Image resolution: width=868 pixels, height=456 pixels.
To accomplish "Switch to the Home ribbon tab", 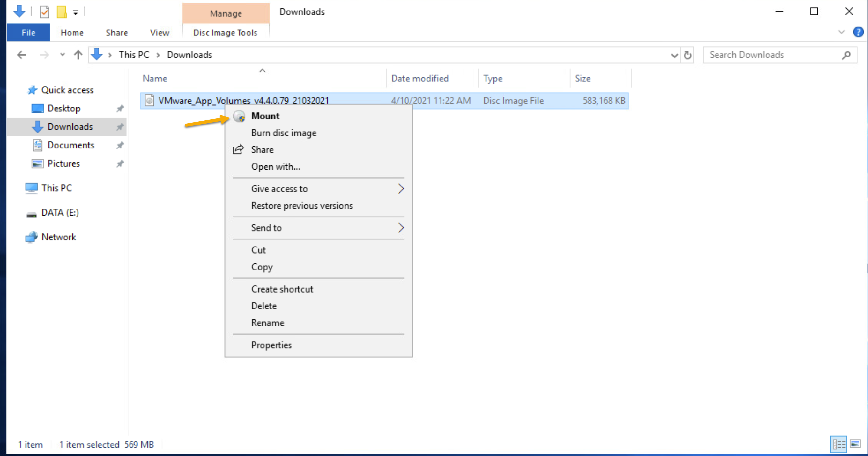I will pyautogui.click(x=72, y=32).
